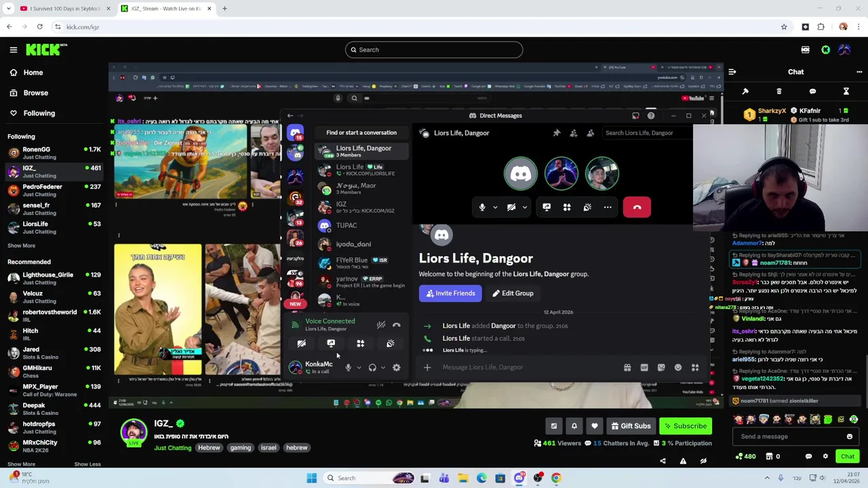Bookmark this page with the star icon
The width and height of the screenshot is (868, 488).
[784, 27]
